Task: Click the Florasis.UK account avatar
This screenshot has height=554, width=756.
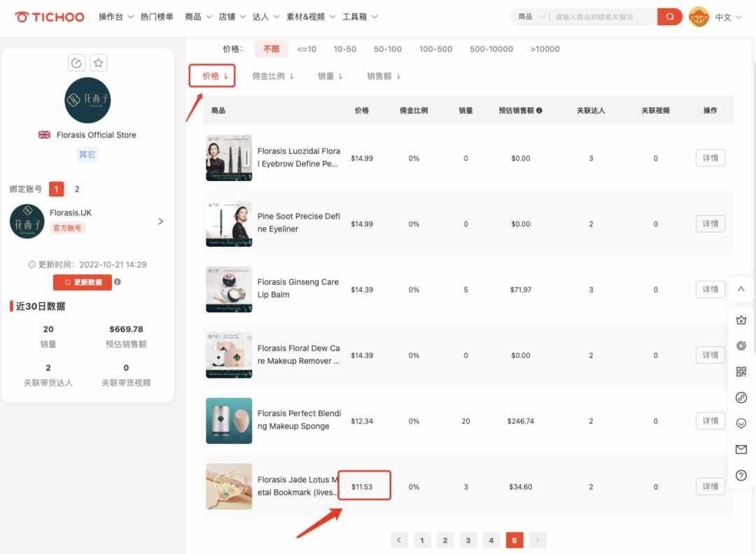Action: point(27,221)
